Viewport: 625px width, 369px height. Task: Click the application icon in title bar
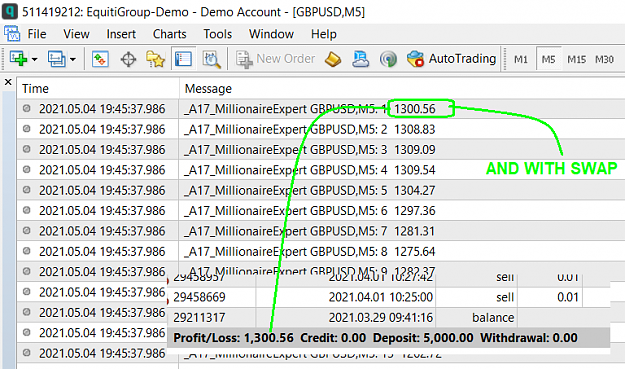tap(10, 11)
